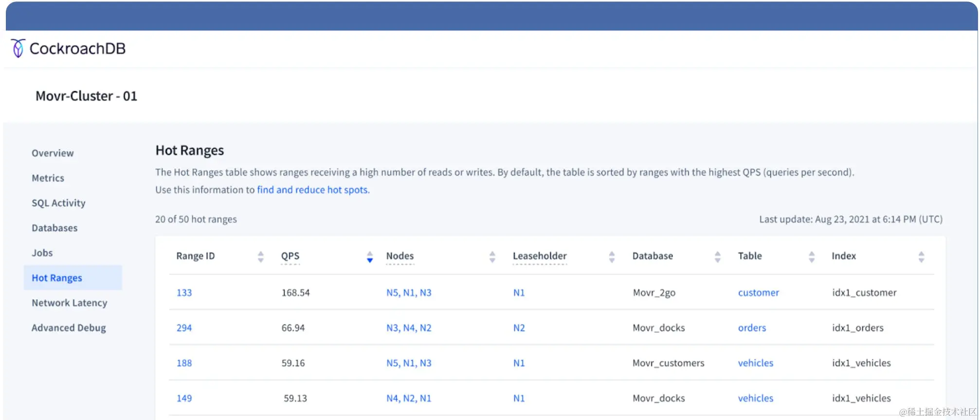Open range ID 149 link
Screen dimensions: 980x420
(x=184, y=398)
